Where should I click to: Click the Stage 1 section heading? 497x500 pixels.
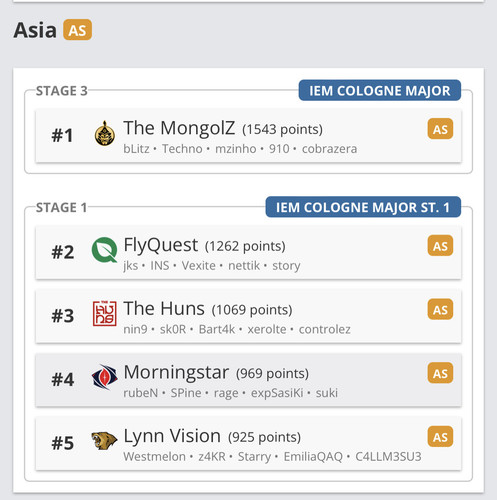pos(62,207)
